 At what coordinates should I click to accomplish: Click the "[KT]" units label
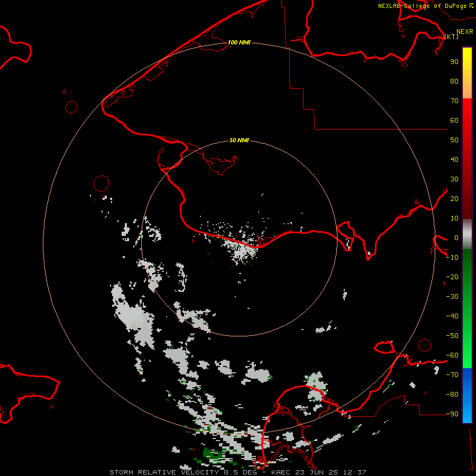tap(452, 36)
